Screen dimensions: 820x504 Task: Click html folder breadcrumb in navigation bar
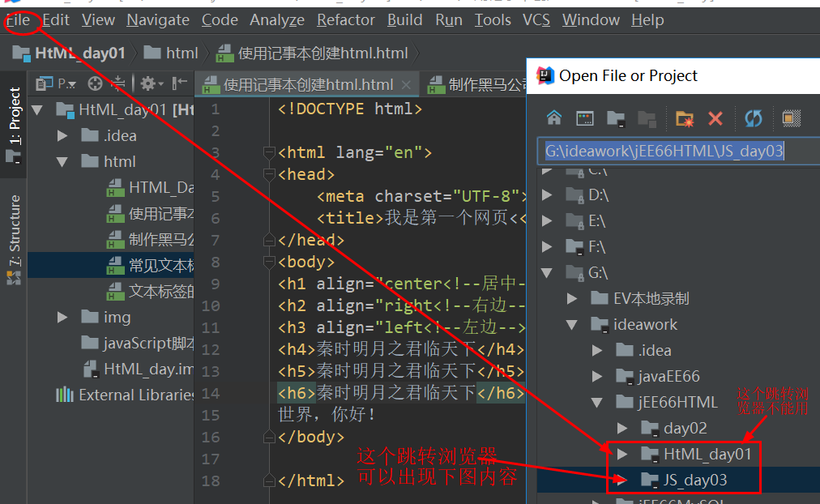point(171,53)
